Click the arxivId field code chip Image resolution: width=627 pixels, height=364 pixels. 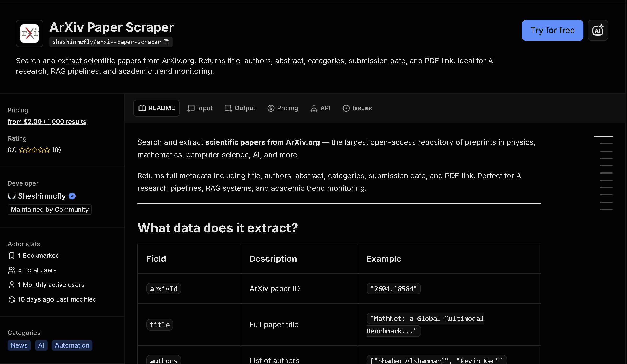(x=164, y=289)
